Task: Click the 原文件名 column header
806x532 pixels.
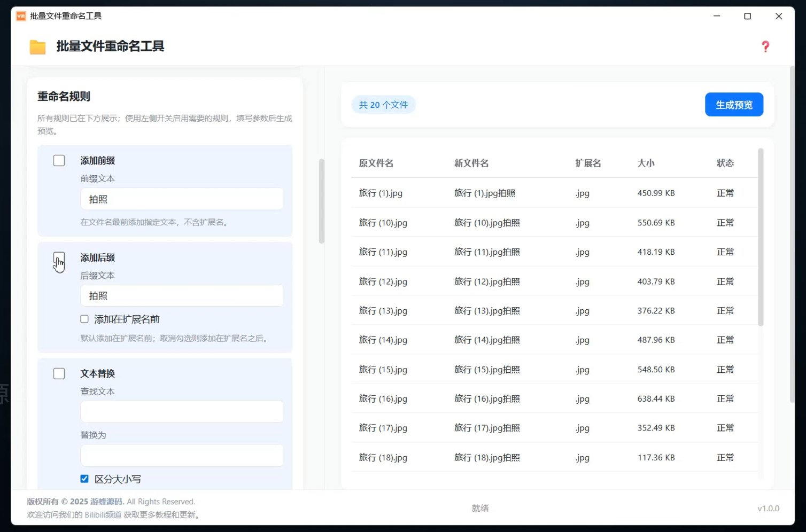Action: pos(376,163)
